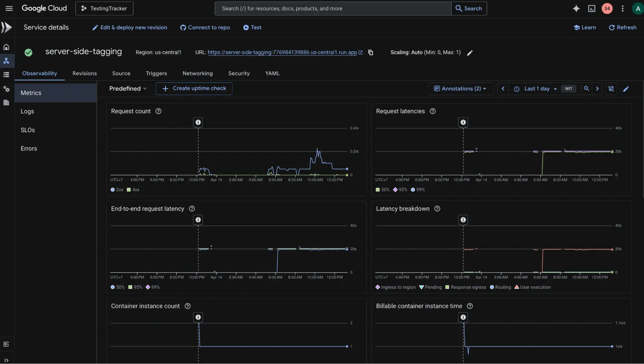Toggle User execution legend item
The width and height of the screenshot is (644, 364).
pos(533,287)
